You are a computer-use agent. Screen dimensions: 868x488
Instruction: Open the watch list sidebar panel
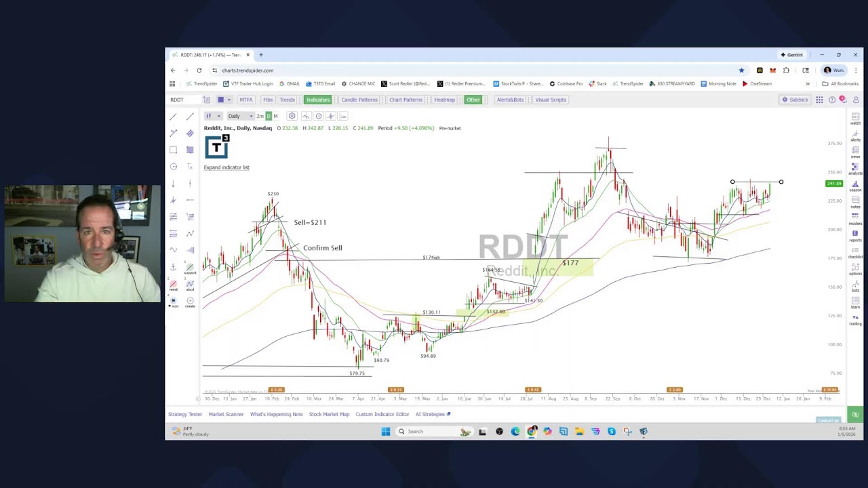(855, 118)
